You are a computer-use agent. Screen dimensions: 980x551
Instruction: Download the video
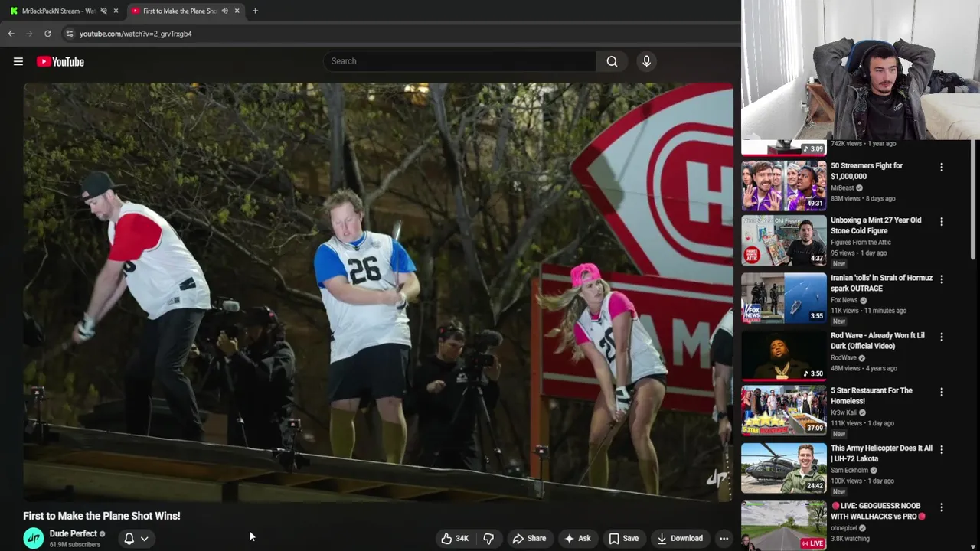tap(680, 539)
